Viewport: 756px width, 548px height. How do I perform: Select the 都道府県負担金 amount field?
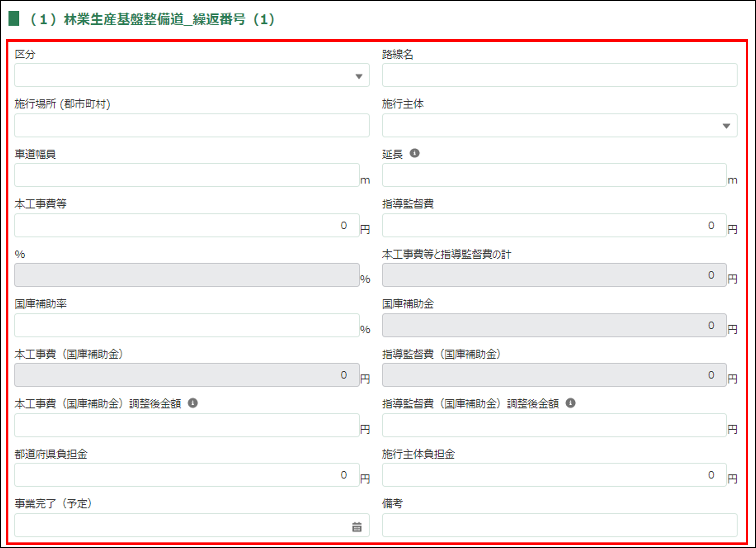(187, 475)
